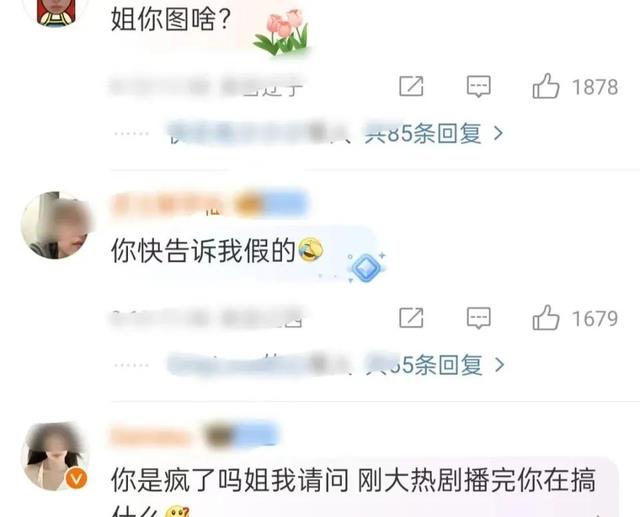Open blurred username above '你是疯了吗姐' comment
The height and width of the screenshot is (517, 640).
point(193,435)
